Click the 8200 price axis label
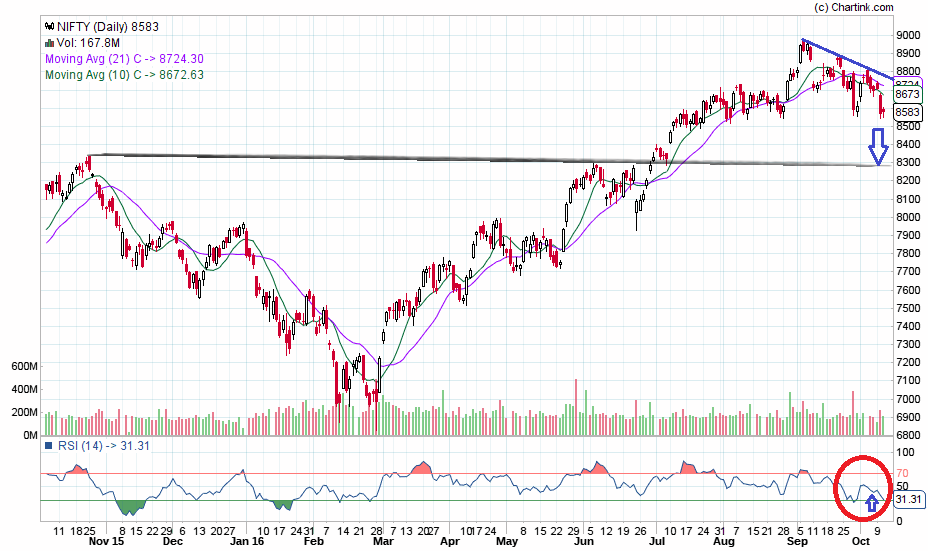Viewport: 930px width, 551px height. click(908, 181)
